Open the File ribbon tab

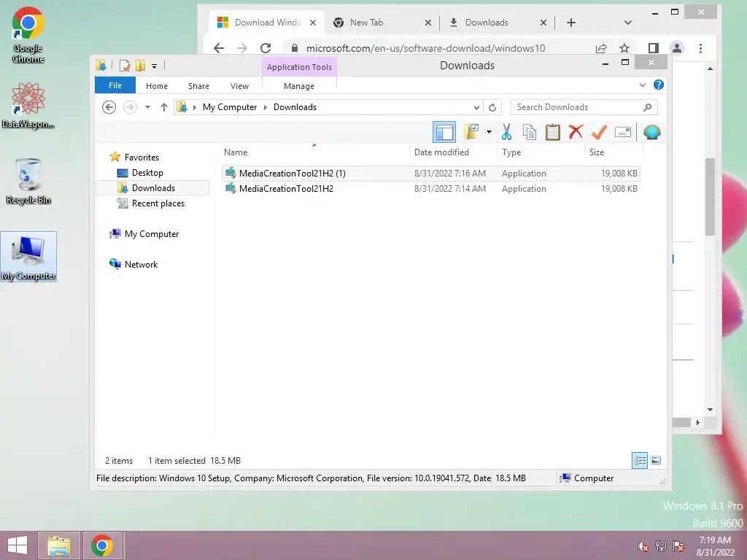coord(115,86)
